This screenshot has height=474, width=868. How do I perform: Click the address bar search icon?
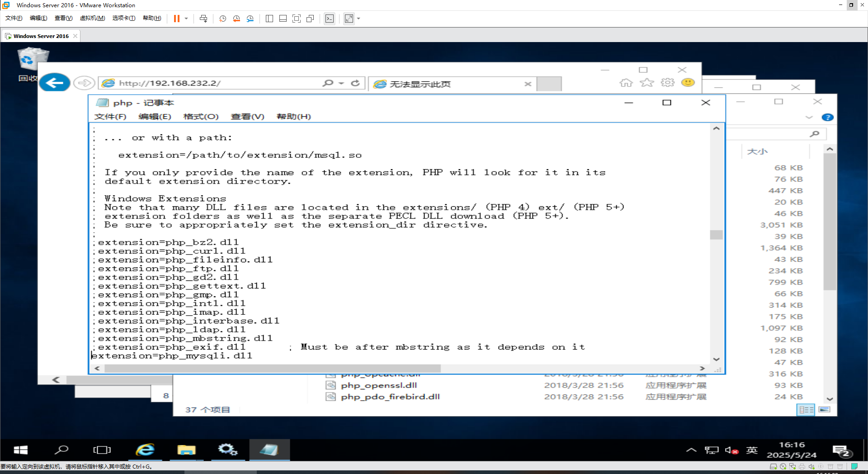click(x=328, y=83)
